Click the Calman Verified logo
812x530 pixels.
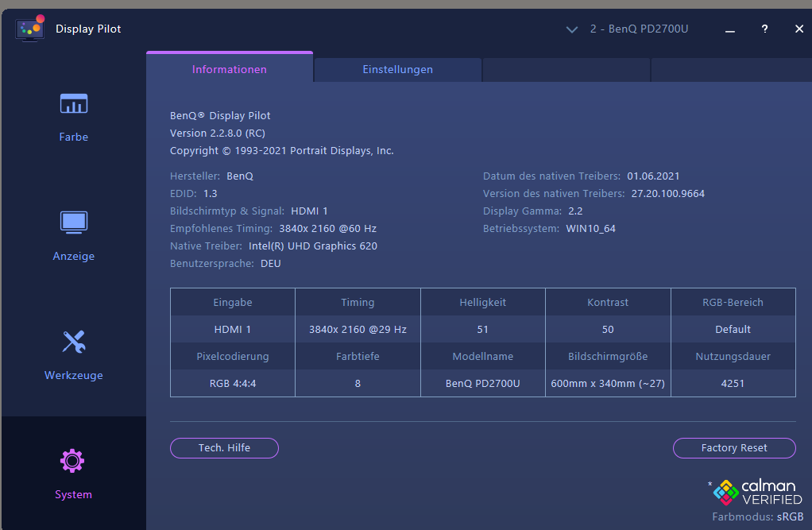pos(758,492)
